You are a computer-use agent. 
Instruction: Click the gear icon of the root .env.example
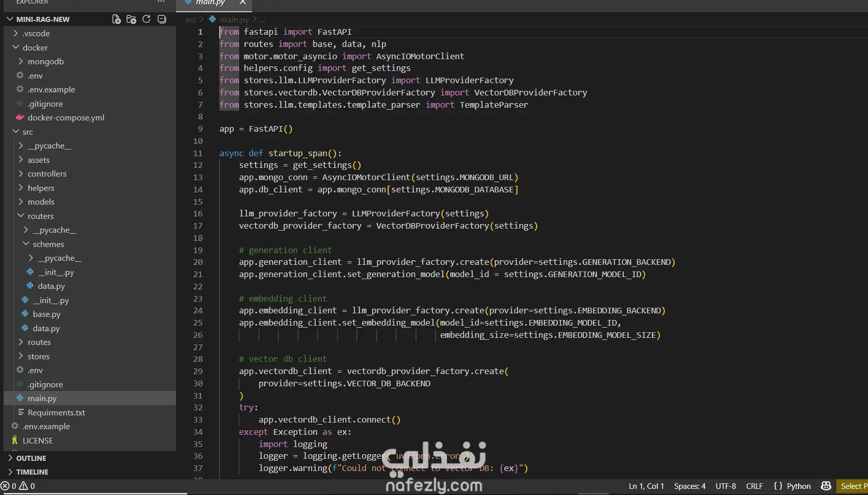(15, 426)
